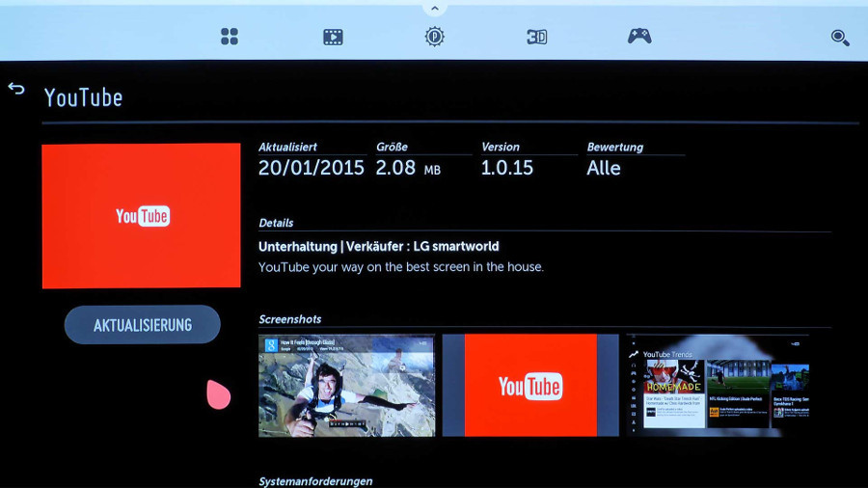Viewport: 868px width, 488px height.
Task: Click the Bewertung label
Action: click(x=615, y=147)
